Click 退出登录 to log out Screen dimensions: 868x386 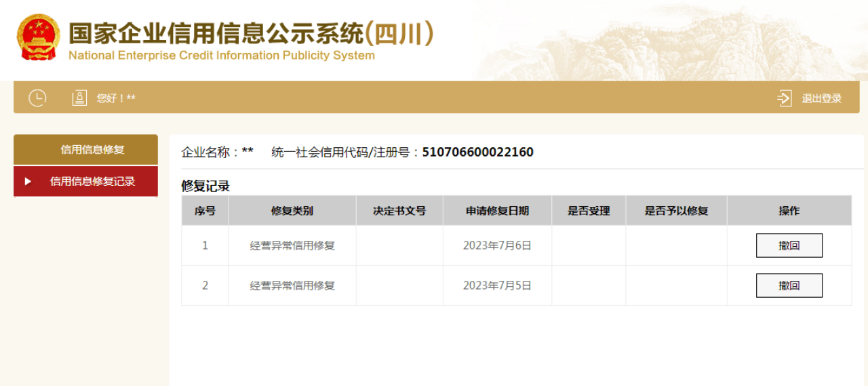(x=822, y=98)
